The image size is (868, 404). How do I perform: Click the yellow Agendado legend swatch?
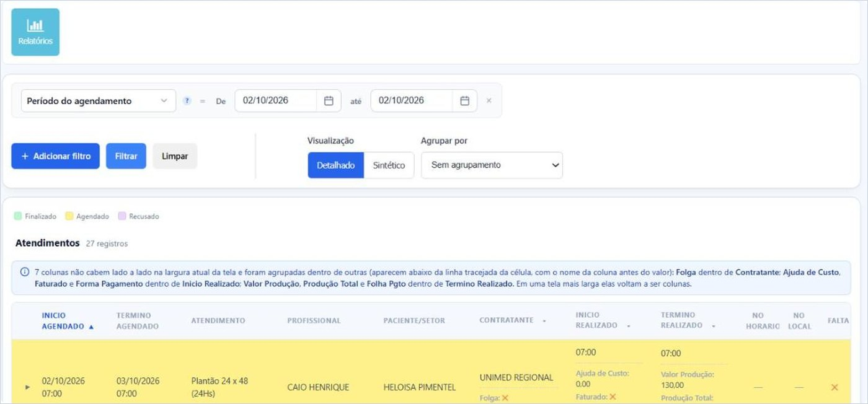[x=69, y=216]
